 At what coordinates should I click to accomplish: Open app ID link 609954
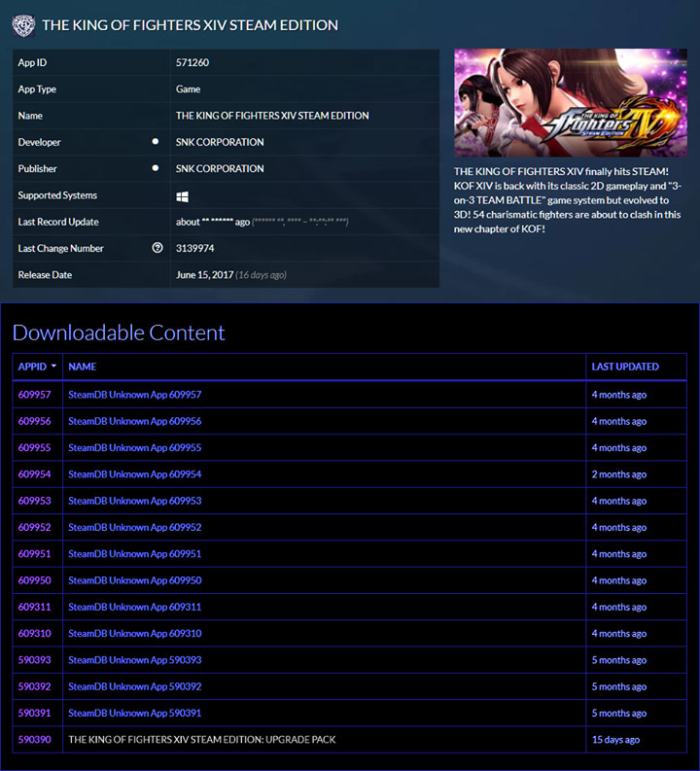34,474
